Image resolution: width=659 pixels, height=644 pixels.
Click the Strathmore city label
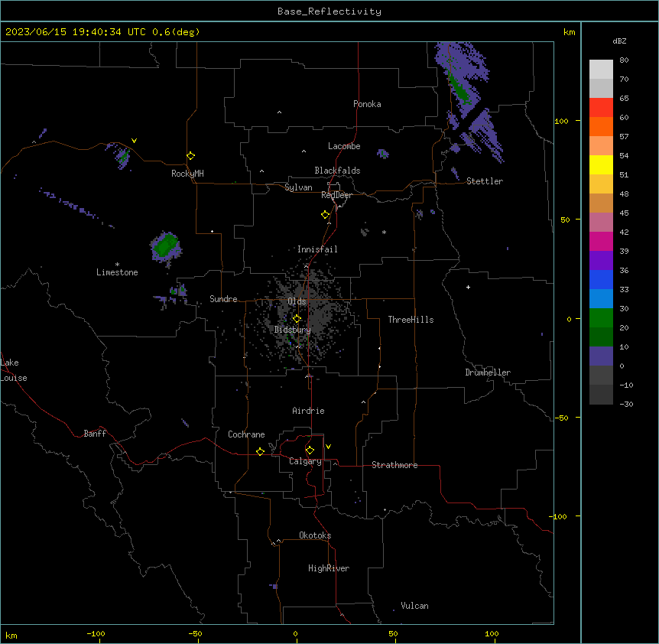coord(394,465)
